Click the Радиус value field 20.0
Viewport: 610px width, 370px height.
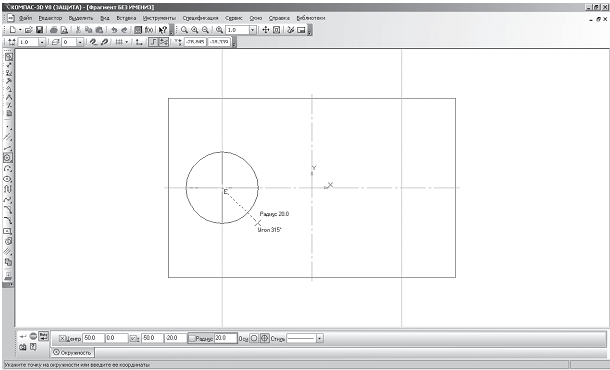[226, 338]
